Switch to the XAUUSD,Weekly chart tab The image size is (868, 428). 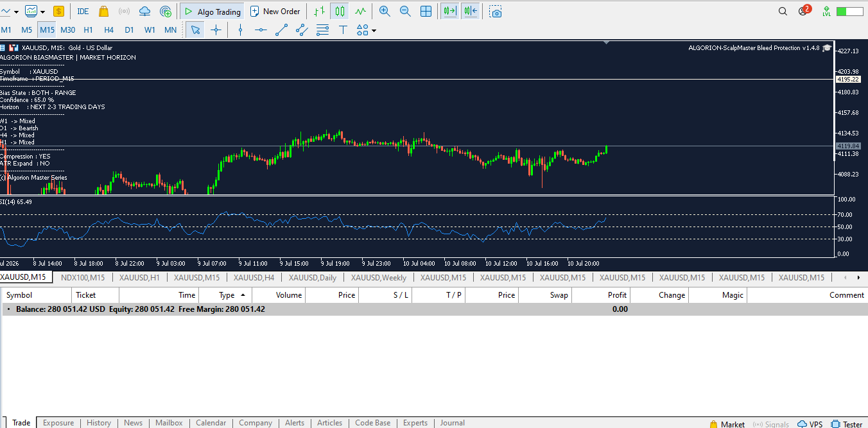click(x=379, y=277)
